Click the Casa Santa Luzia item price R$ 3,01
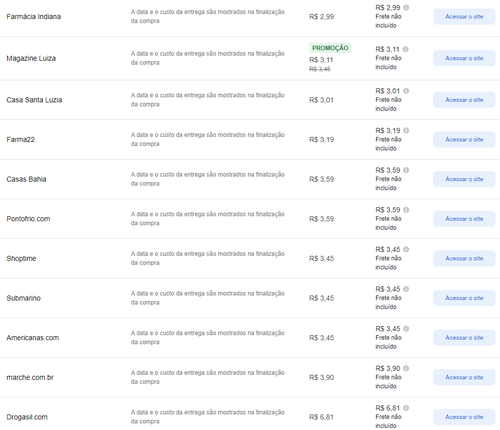Image resolution: width=500 pixels, height=430 pixels. [x=321, y=100]
